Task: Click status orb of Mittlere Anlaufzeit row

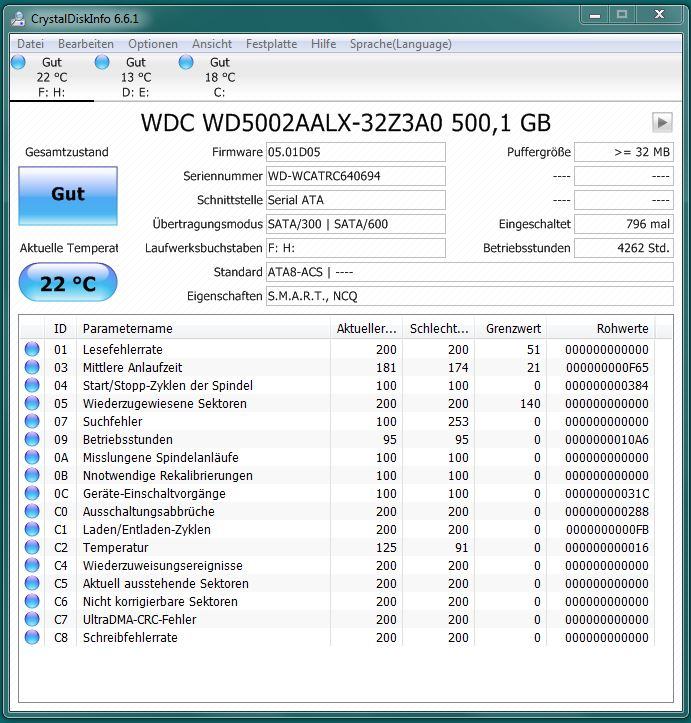Action: pos(32,367)
